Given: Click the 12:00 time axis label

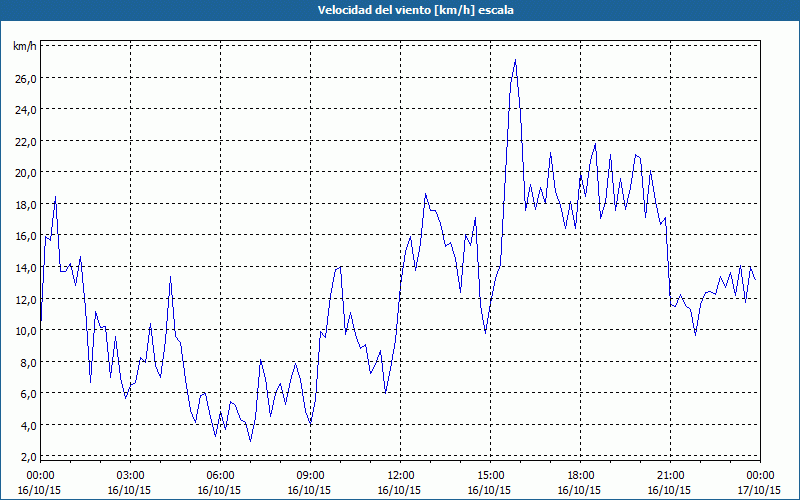Looking at the screenshot, I should [x=400, y=476].
